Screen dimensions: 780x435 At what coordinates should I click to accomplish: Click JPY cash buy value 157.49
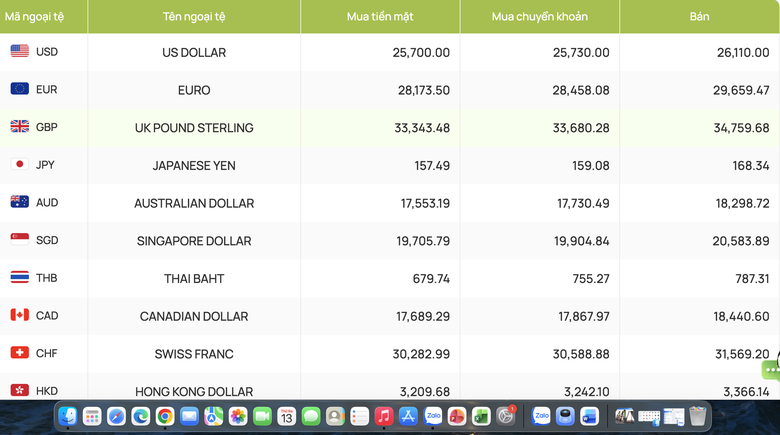pyautogui.click(x=432, y=166)
